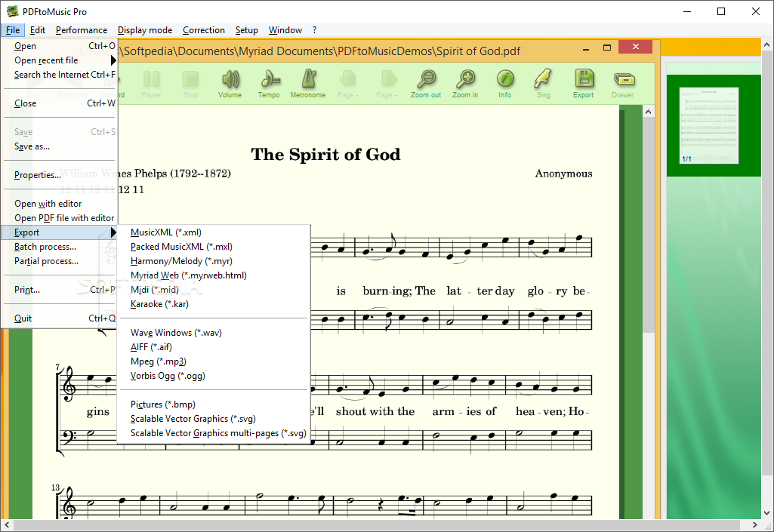Click the Zoom in magnifier
774x532 pixels.
pos(465,79)
